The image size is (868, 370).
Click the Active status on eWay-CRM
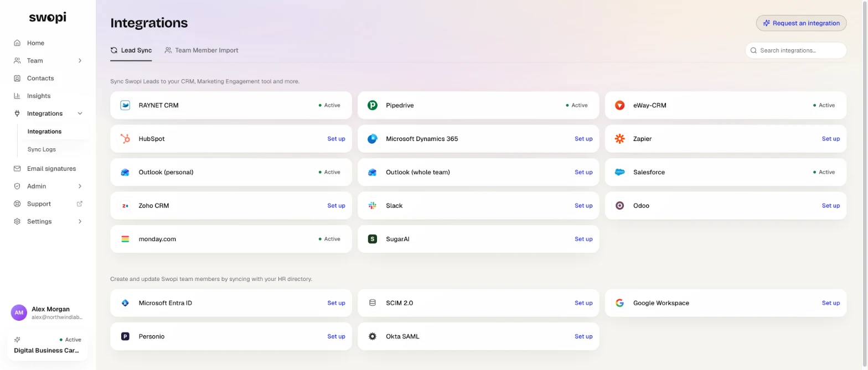click(824, 105)
